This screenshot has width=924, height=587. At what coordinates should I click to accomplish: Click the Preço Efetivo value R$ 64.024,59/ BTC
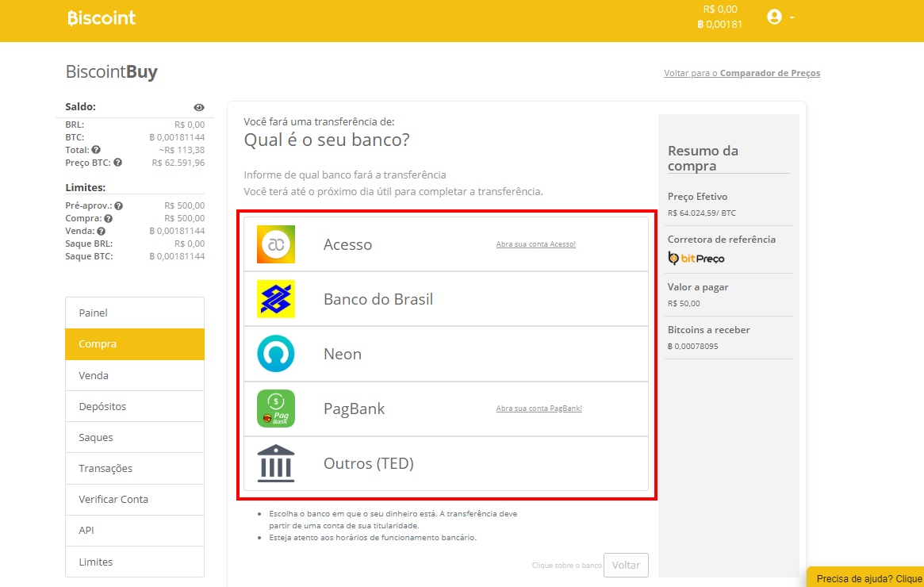(702, 213)
